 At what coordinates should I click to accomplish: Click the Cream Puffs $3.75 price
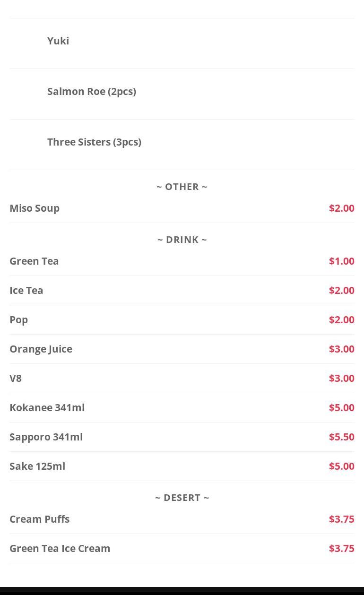pos(342,519)
